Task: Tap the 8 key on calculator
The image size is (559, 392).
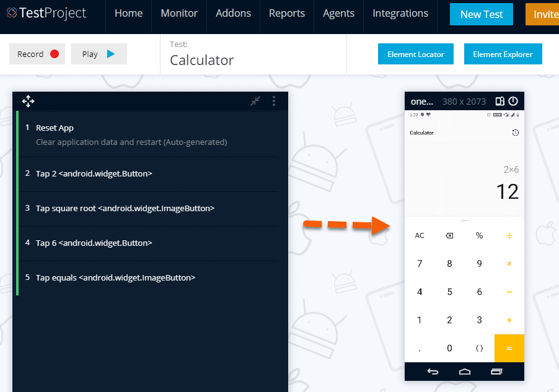Action: [449, 264]
